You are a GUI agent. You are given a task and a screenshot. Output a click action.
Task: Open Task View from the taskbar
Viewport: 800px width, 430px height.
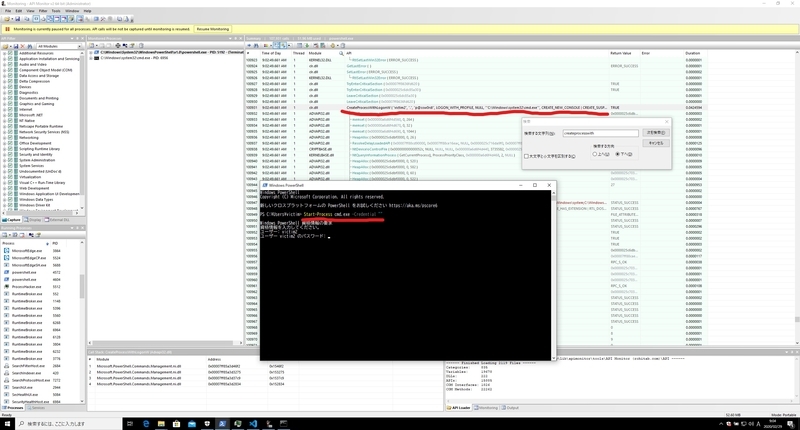coord(130,423)
